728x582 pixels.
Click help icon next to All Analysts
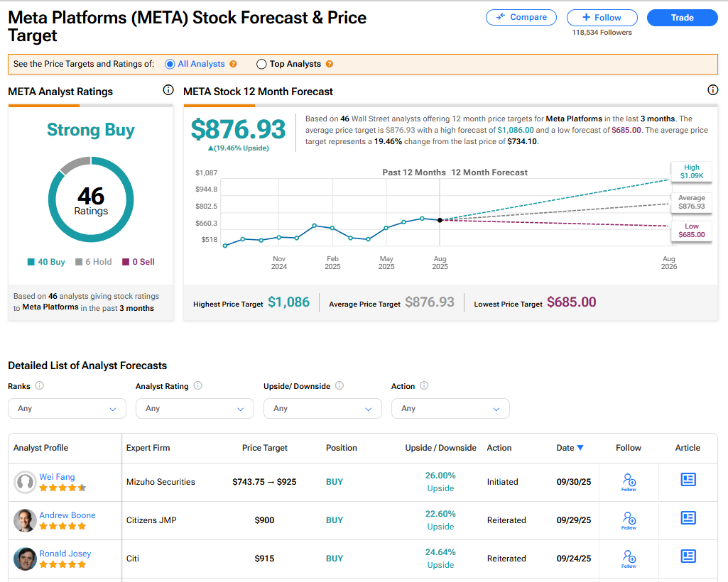pos(233,64)
